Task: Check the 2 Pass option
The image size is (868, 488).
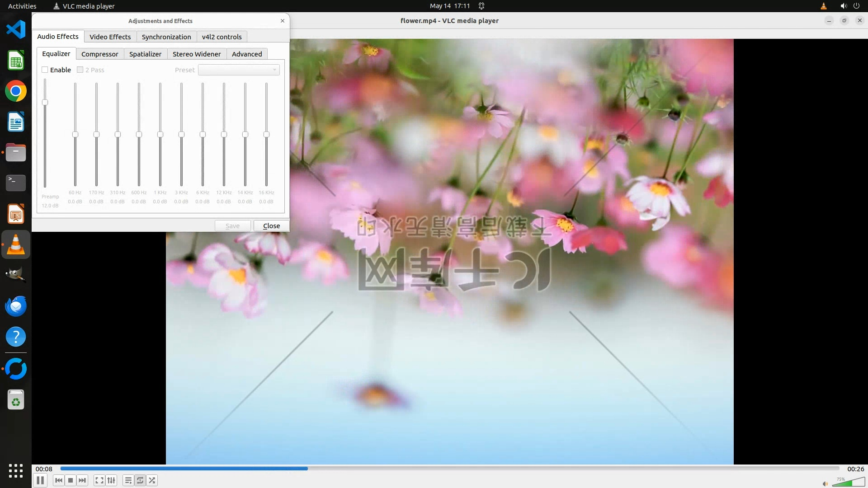Action: (80, 70)
